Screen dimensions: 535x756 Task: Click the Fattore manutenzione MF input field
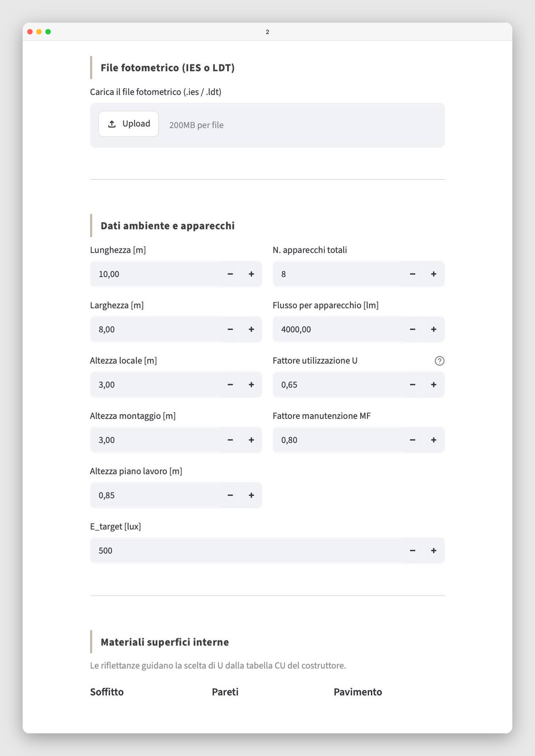337,440
